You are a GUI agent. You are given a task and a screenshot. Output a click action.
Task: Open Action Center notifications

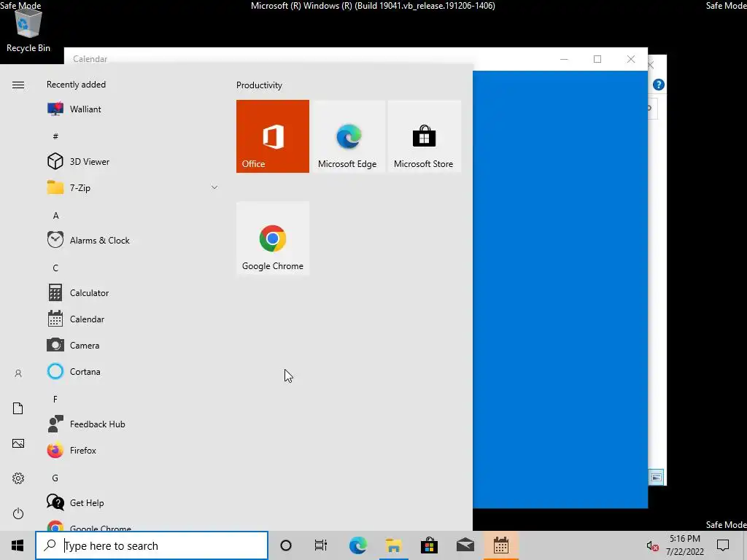coord(723,545)
